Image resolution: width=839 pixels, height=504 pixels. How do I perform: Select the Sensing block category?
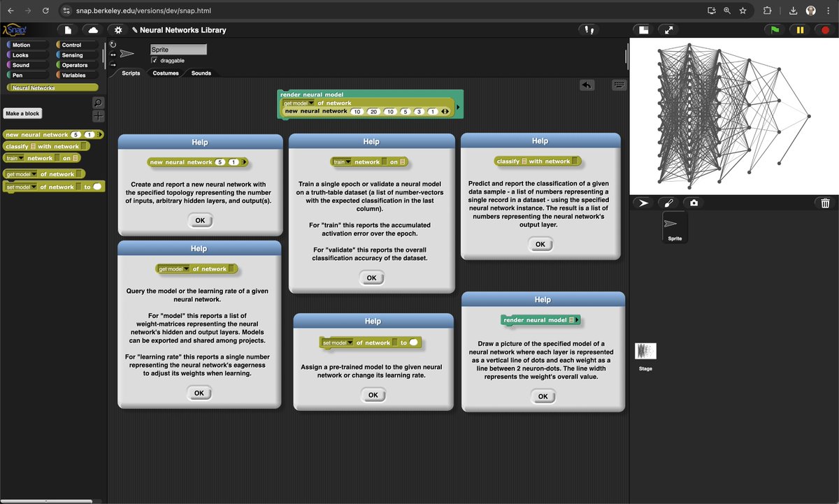76,55
